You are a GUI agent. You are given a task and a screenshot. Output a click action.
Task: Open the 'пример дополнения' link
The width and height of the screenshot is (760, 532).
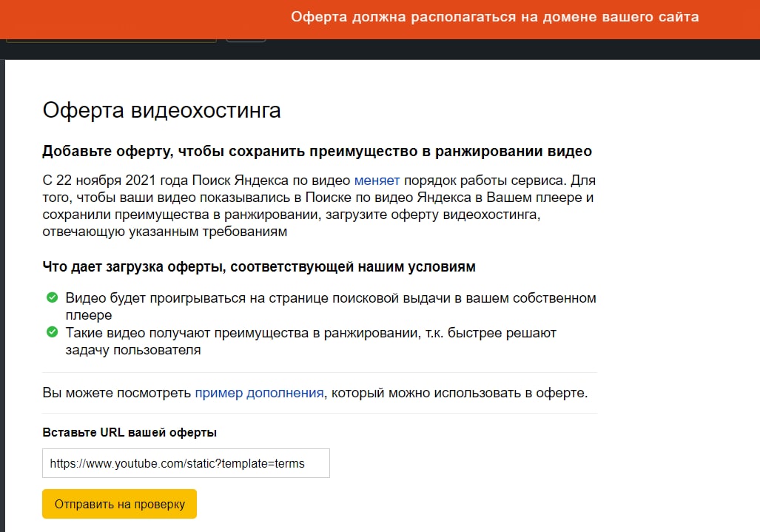[x=259, y=393]
